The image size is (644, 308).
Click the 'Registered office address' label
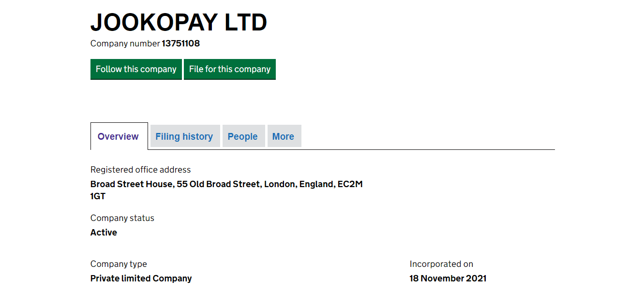coord(140,170)
